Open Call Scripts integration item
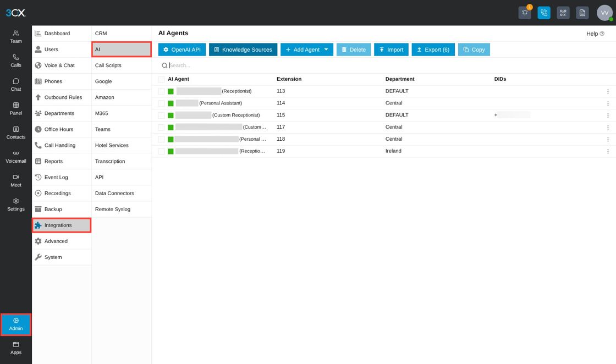616x364 pixels. (122, 65)
